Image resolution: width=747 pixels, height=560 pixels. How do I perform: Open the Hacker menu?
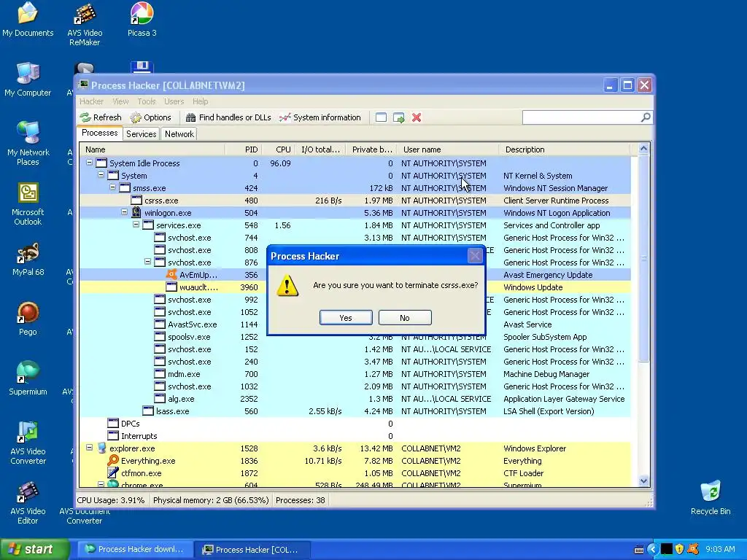point(91,101)
